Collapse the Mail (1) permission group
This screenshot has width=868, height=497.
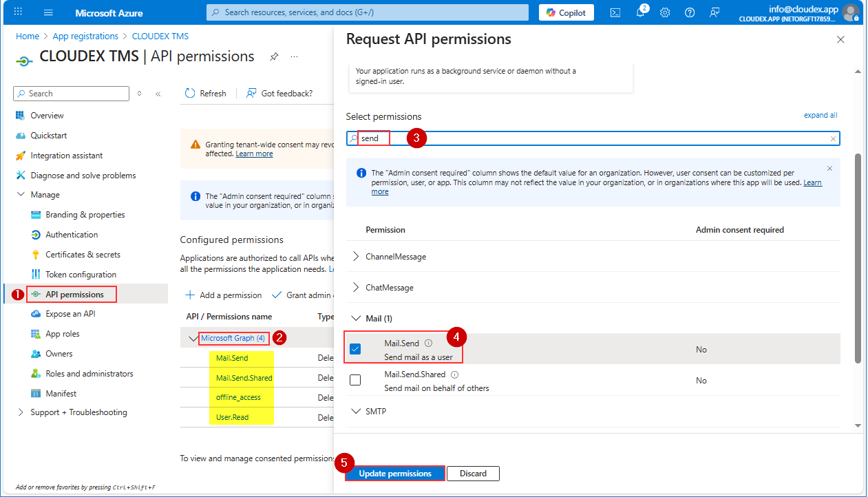(x=356, y=319)
